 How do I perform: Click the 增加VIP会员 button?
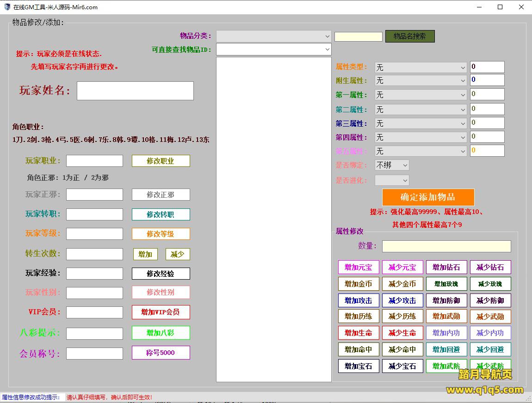(161, 312)
